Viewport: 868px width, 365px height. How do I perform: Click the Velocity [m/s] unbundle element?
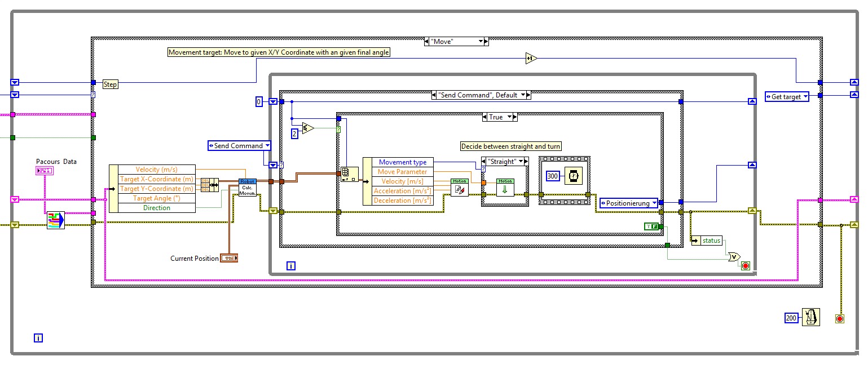(x=403, y=181)
